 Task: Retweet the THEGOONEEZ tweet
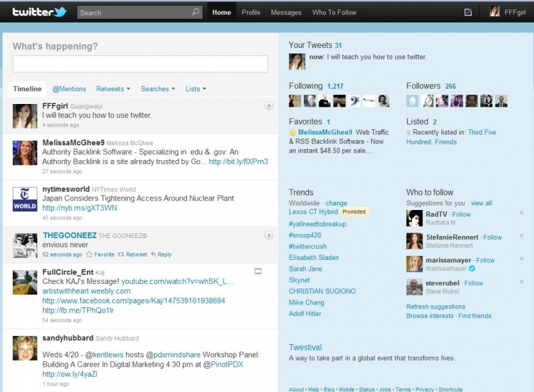133,254
